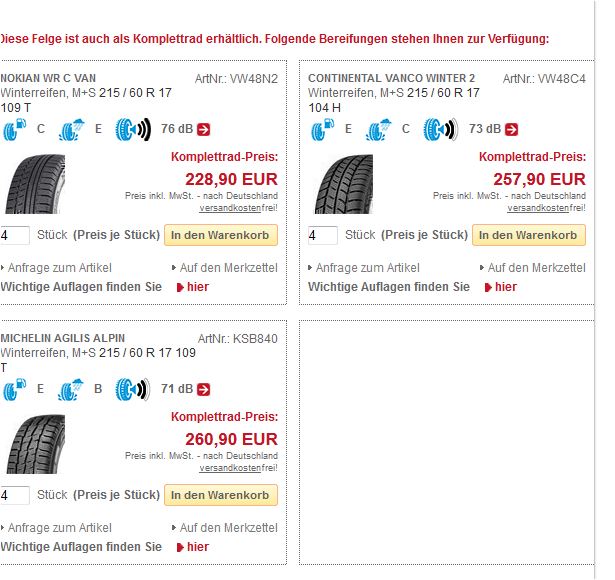Screen dimensions: 615x580
Task: Click wet grip icon for Nokian tire
Action: 73,128
